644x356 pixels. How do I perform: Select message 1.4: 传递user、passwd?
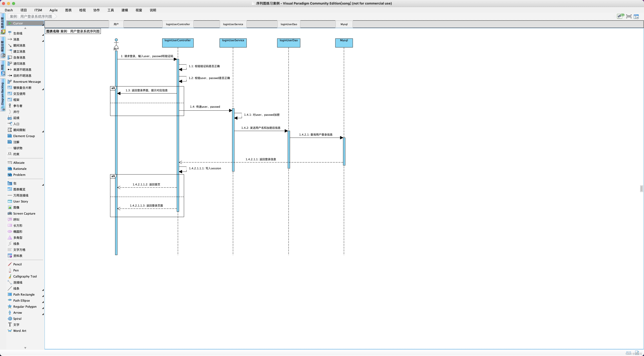click(x=205, y=107)
